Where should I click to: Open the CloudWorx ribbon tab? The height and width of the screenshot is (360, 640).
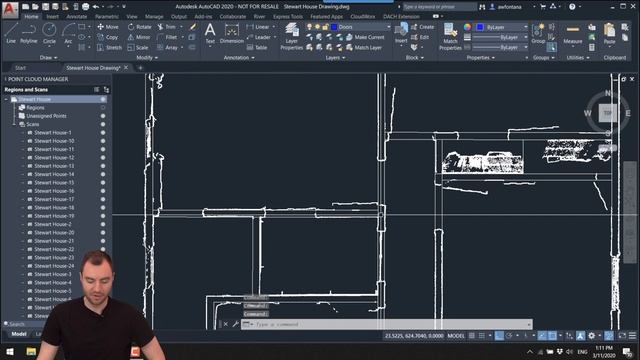[362, 17]
